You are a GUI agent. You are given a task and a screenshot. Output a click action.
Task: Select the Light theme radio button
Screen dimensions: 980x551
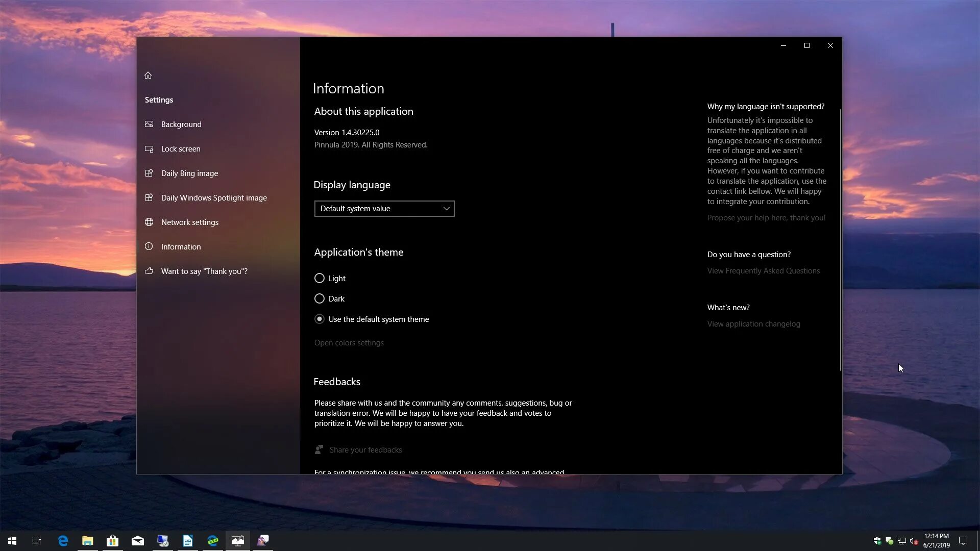click(x=320, y=278)
